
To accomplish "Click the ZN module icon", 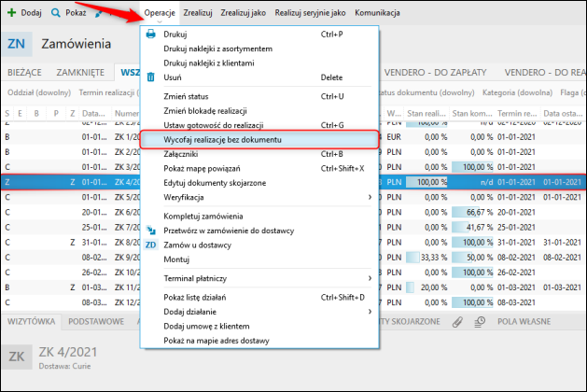I will 17,44.
